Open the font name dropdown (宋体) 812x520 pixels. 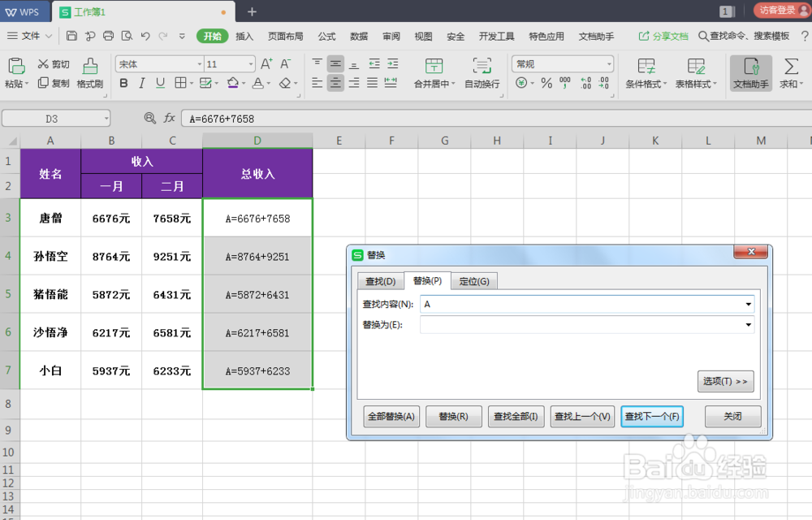[200, 64]
